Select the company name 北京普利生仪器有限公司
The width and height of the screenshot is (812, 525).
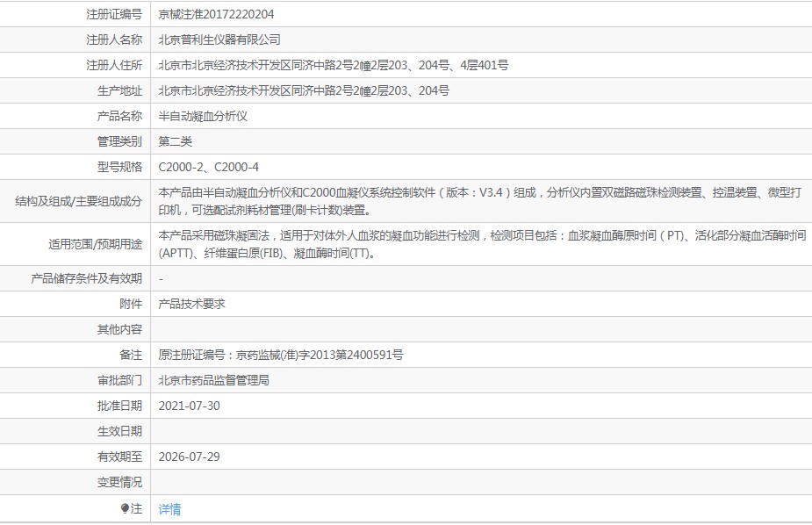click(219, 40)
